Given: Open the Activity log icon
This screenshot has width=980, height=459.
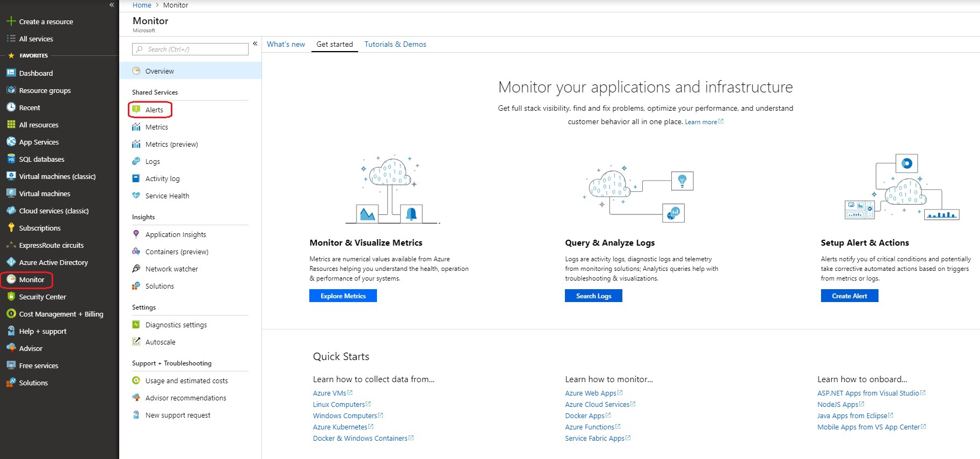Looking at the screenshot, I should (x=136, y=178).
